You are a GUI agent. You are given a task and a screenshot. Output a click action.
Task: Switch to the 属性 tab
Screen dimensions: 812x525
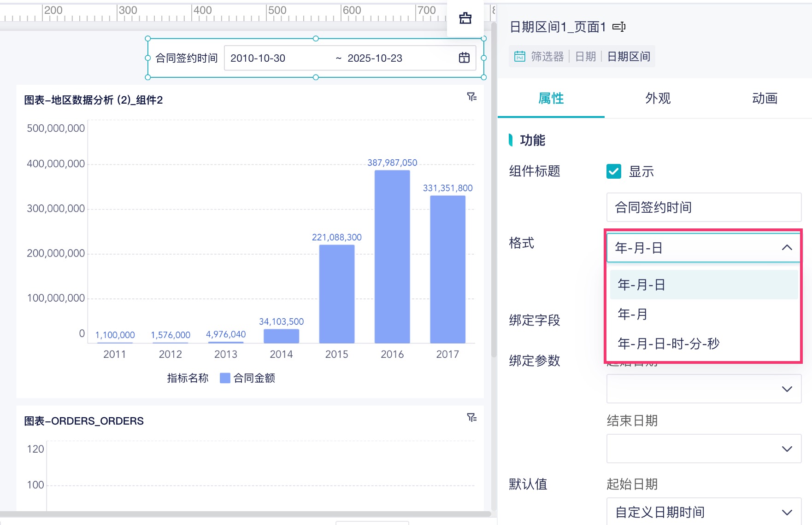click(x=551, y=98)
